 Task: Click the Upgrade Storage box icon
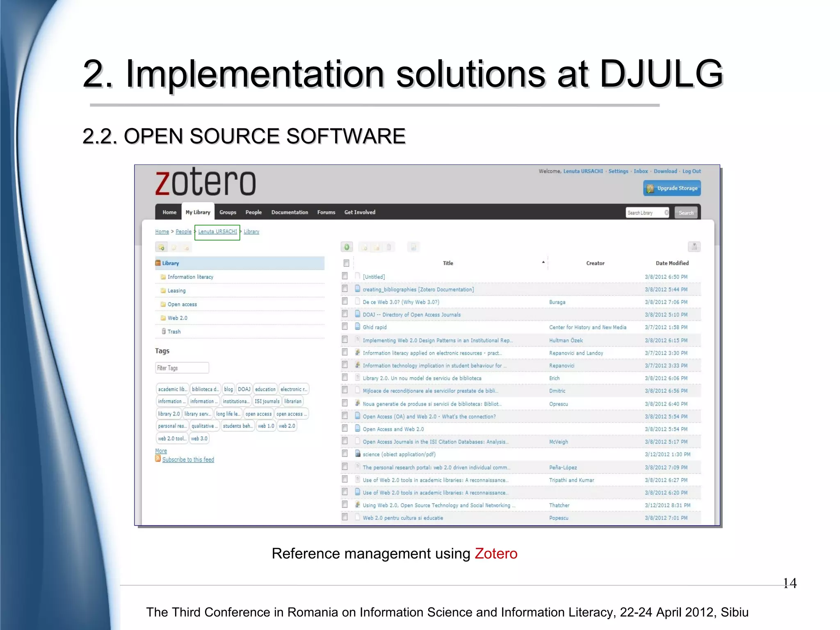(x=650, y=188)
